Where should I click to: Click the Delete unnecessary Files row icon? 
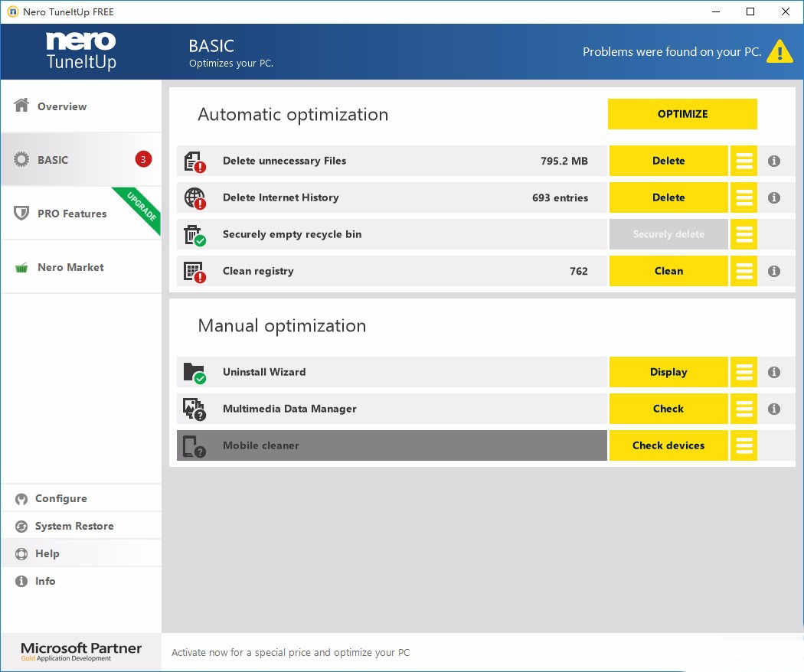click(x=194, y=161)
